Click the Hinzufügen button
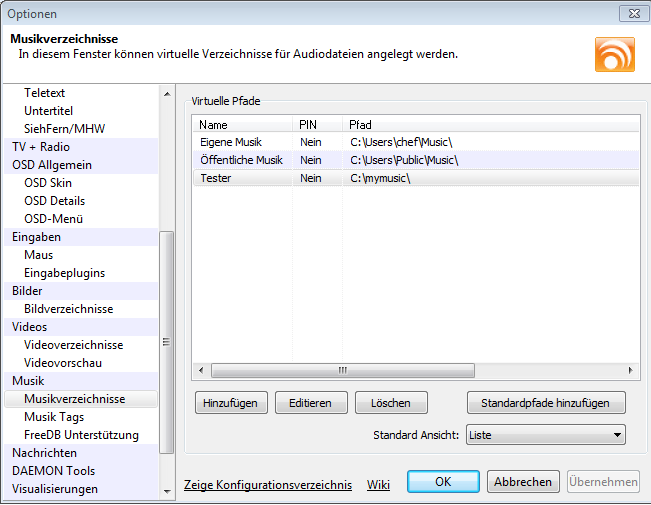Screen dimensions: 651x505 (x=230, y=403)
